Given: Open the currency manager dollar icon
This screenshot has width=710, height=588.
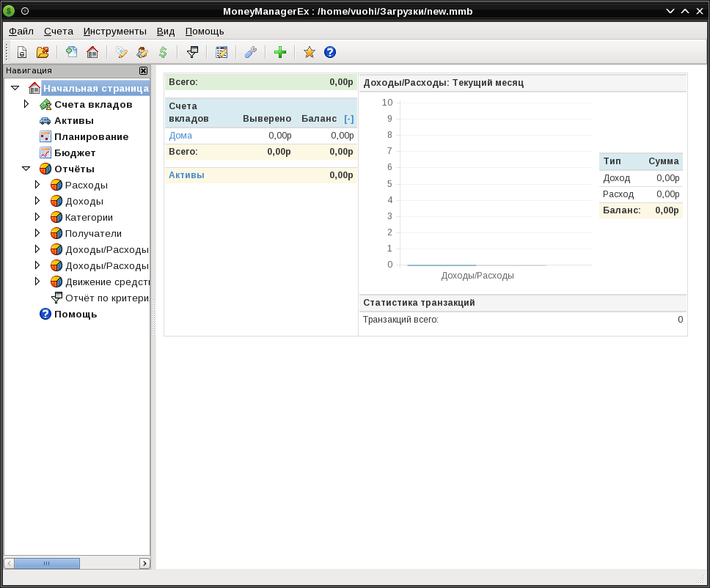Looking at the screenshot, I should point(163,52).
